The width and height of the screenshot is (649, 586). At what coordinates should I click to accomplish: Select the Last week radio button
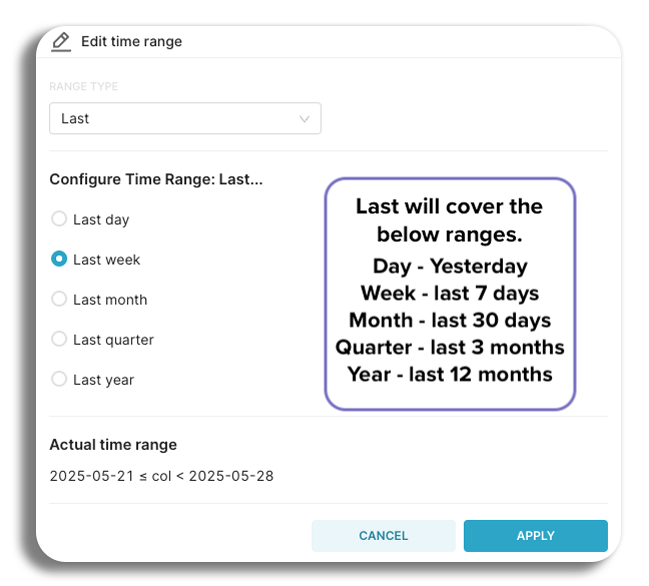[x=59, y=259]
